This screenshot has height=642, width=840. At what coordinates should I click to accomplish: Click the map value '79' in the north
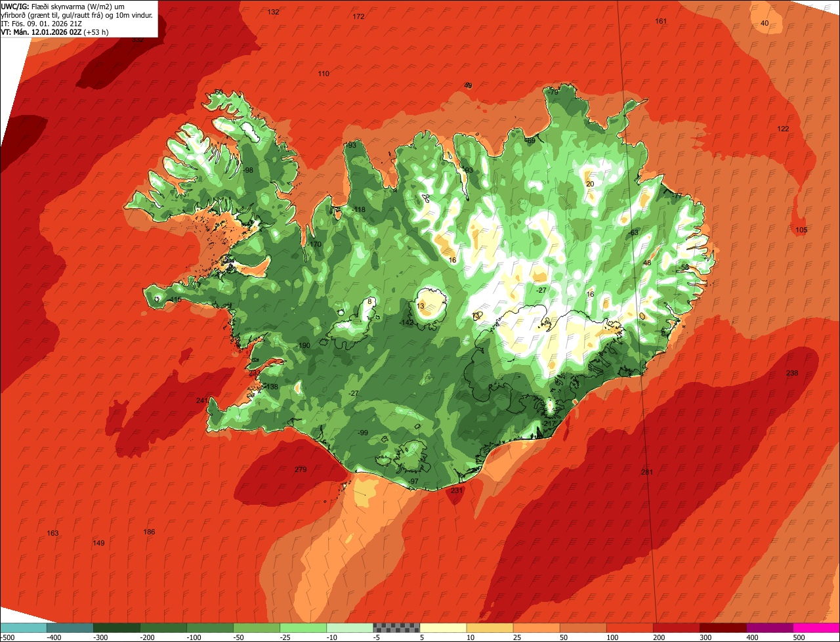[x=554, y=92]
